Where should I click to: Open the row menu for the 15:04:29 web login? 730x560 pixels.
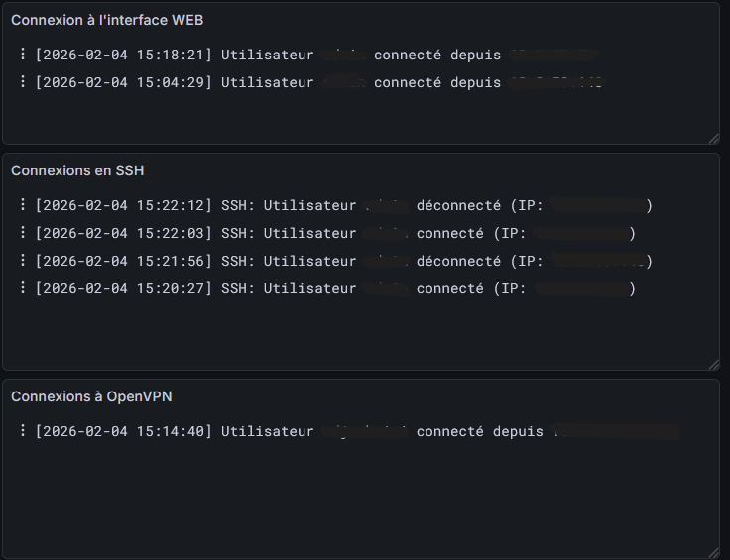pyautogui.click(x=22, y=82)
